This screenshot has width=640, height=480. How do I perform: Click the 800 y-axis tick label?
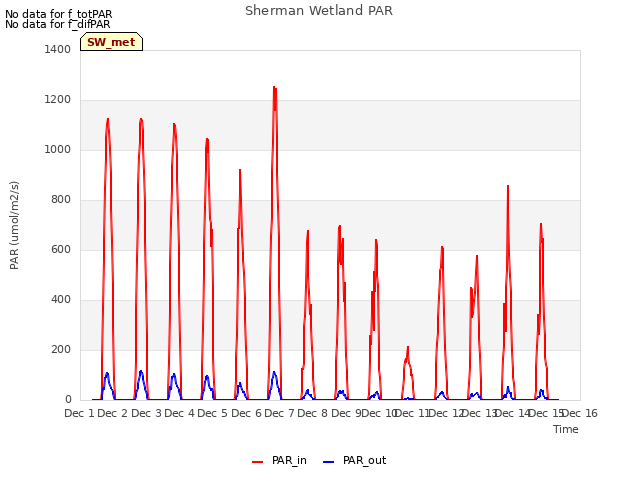[61, 200]
